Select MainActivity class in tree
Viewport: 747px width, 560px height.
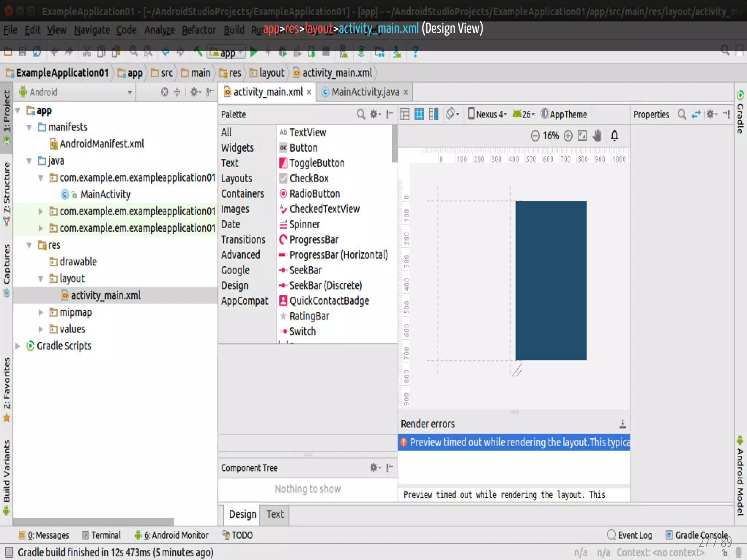(x=96, y=194)
